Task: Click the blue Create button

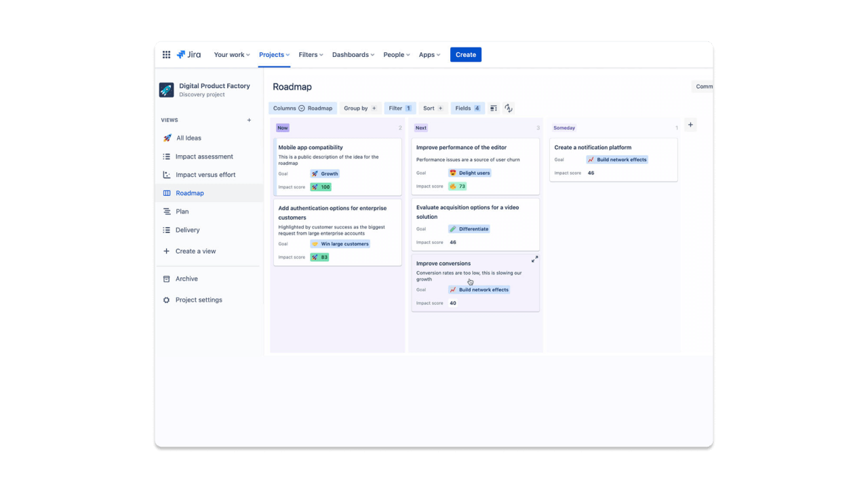Action: click(x=466, y=54)
